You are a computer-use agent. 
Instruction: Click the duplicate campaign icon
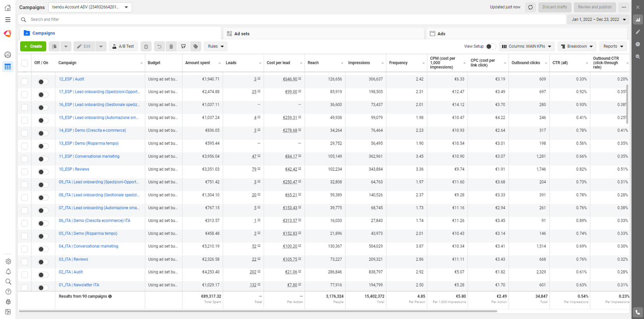[x=55, y=46]
